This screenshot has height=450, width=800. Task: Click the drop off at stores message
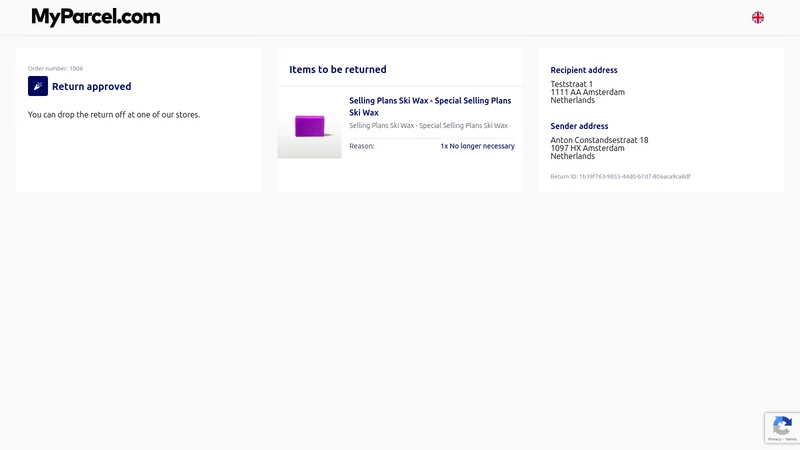[114, 115]
